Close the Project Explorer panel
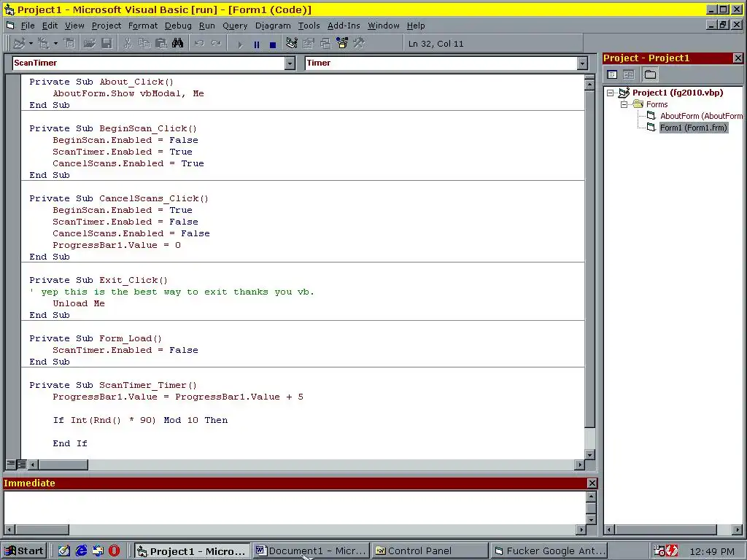This screenshot has width=747, height=560. 738,58
